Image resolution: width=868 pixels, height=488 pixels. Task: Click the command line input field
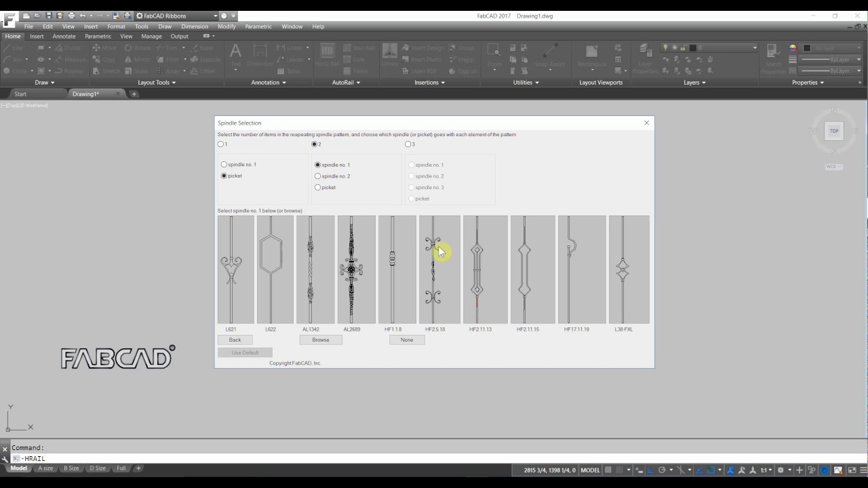click(434, 459)
